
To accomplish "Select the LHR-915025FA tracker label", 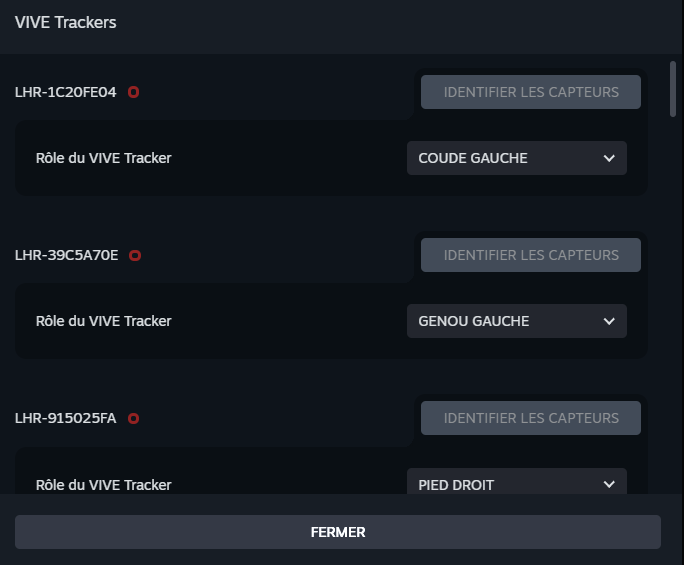I will tap(66, 418).
